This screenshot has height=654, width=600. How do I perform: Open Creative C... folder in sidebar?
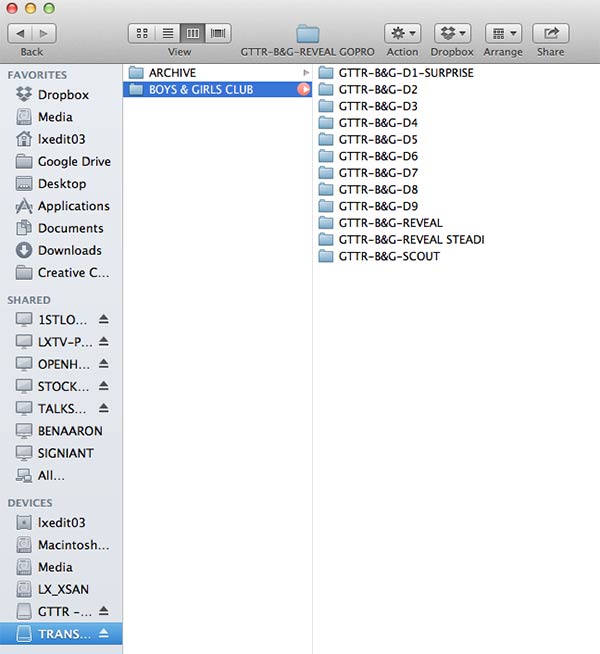coord(61,272)
